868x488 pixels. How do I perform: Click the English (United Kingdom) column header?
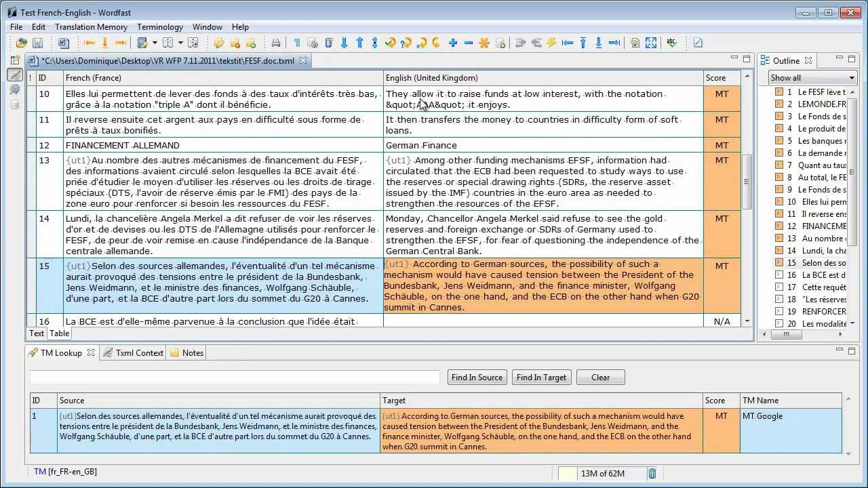(543, 78)
